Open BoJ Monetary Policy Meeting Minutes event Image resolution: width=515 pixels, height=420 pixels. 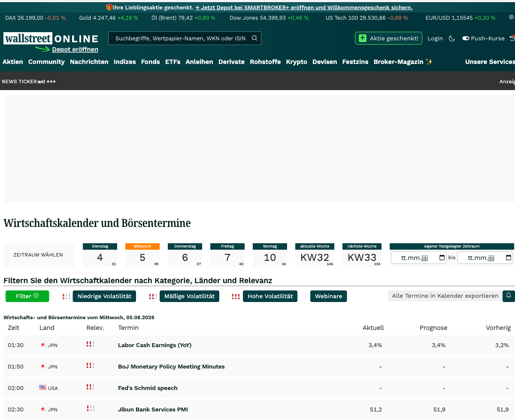click(x=171, y=366)
